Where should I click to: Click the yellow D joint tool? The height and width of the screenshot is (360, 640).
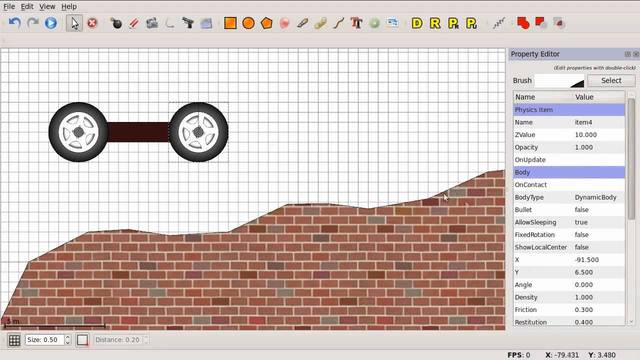click(x=417, y=23)
